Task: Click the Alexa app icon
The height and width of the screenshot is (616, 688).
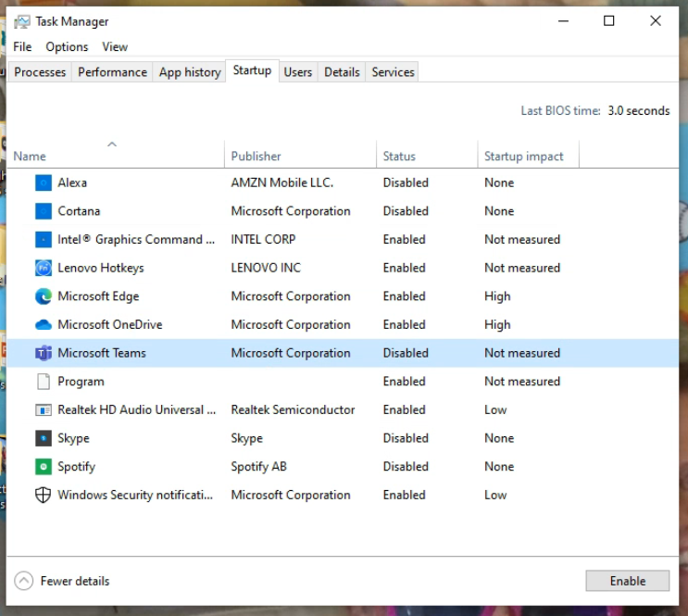Action: click(x=44, y=182)
